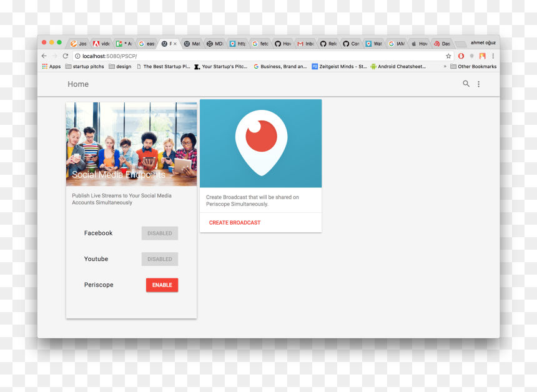Open the startup pitchs bookmark folder
The height and width of the screenshot is (392, 537).
[84, 66]
